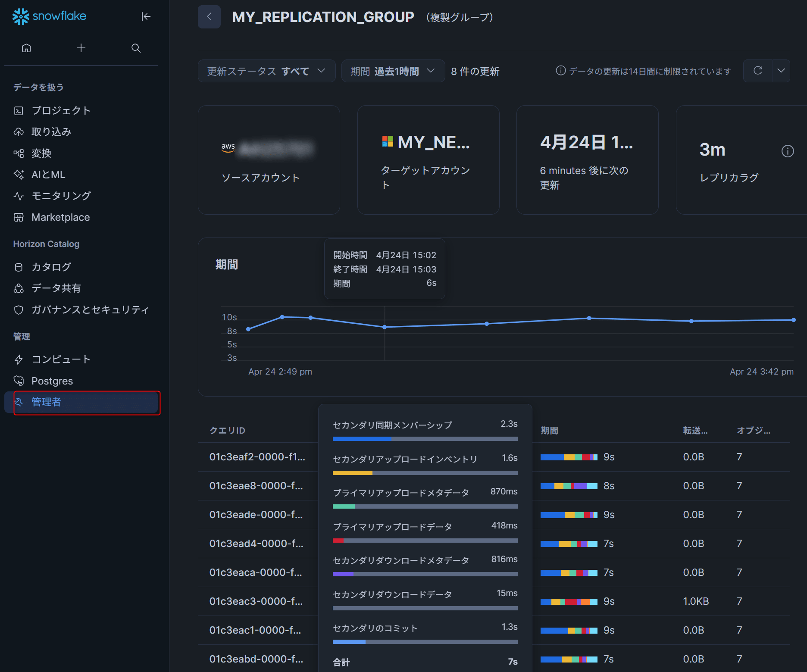Go to the home icon
This screenshot has height=672, width=807.
click(26, 48)
